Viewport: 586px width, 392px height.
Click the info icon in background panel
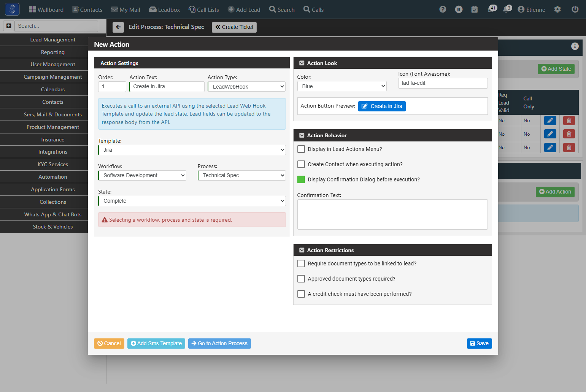pyautogui.click(x=575, y=46)
